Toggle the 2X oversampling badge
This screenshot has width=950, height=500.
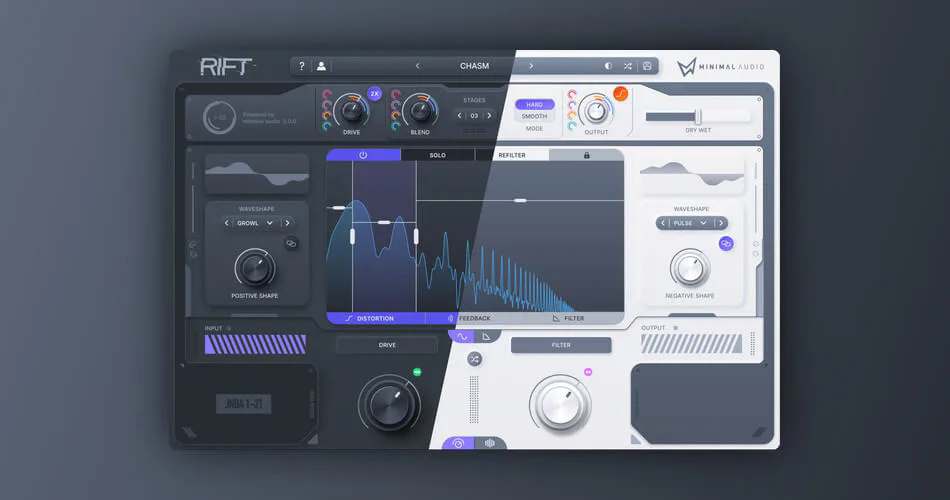point(374,94)
